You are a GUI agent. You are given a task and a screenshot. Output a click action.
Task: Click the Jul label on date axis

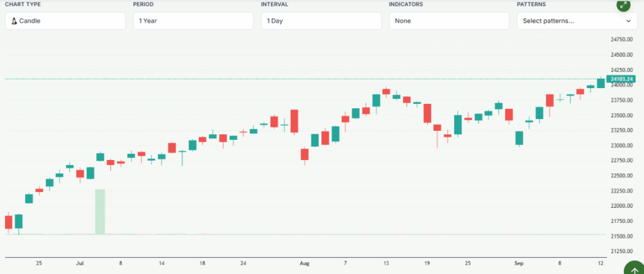(79, 263)
